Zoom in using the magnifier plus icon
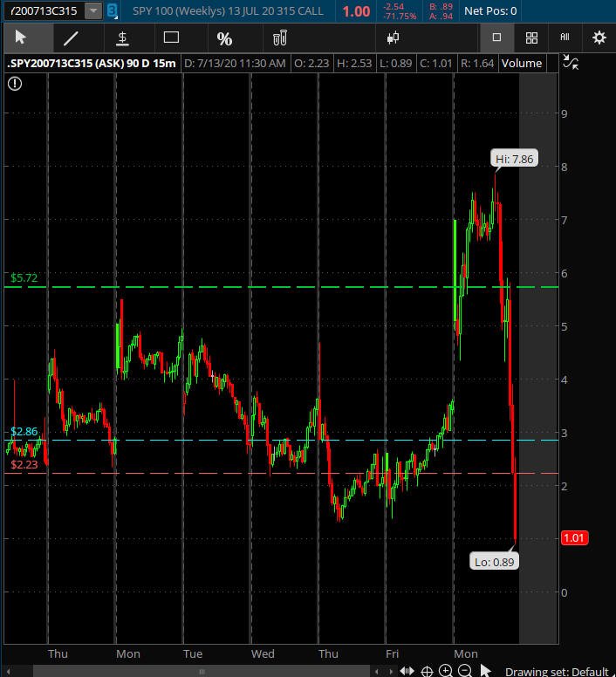Image resolution: width=616 pixels, height=677 pixels. 446,671
